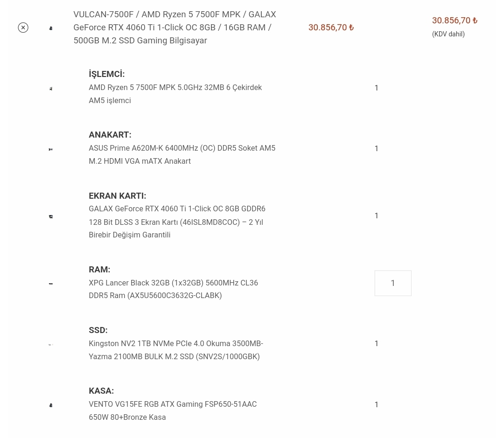
Task: Open the ASUS Prime A620M-K Anakart link
Action: (182, 154)
